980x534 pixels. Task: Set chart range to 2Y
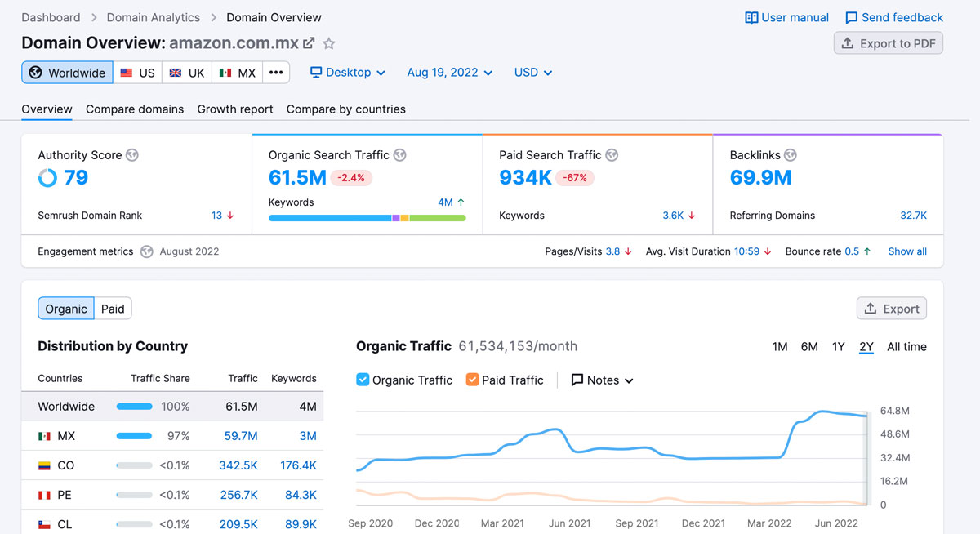(x=866, y=346)
